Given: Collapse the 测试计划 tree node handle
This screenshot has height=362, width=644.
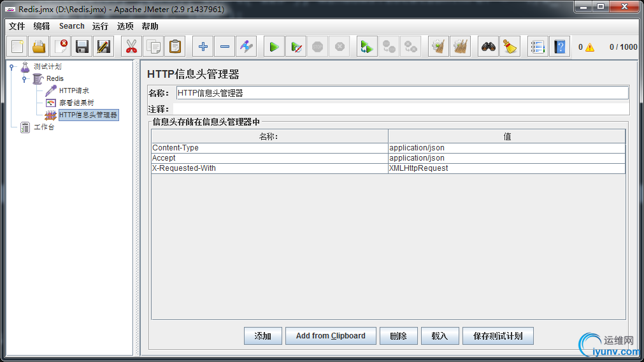Looking at the screenshot, I should 12,66.
